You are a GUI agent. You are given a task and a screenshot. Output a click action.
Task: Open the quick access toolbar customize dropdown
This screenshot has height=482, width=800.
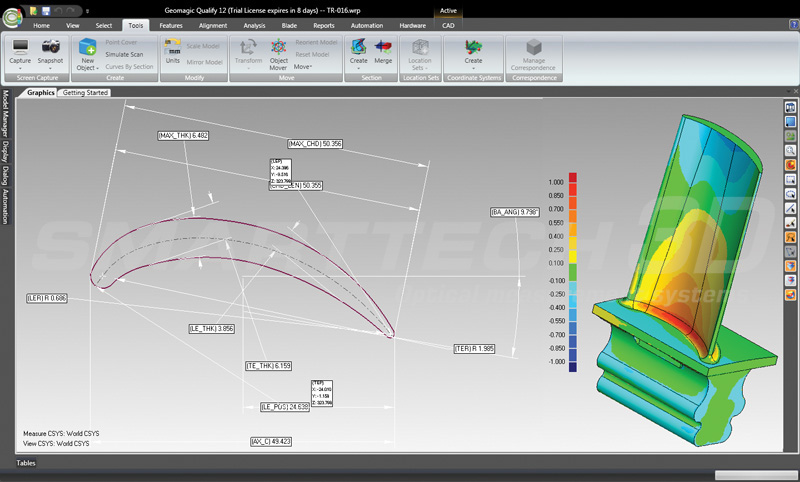pos(87,11)
